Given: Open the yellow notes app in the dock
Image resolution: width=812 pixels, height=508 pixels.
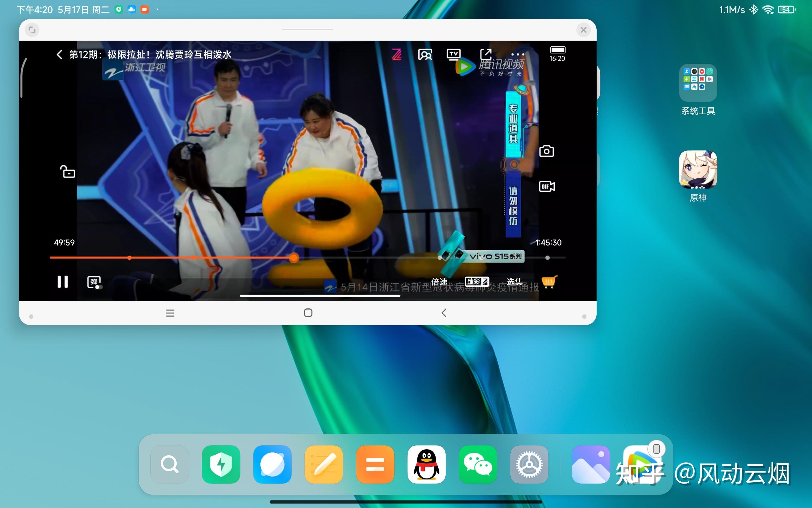Looking at the screenshot, I should coord(324,464).
